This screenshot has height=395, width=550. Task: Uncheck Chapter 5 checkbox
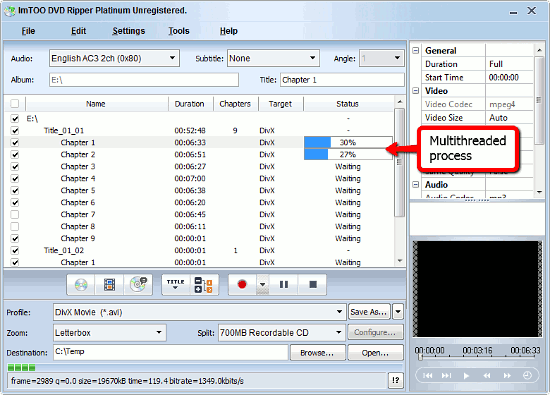click(15, 190)
